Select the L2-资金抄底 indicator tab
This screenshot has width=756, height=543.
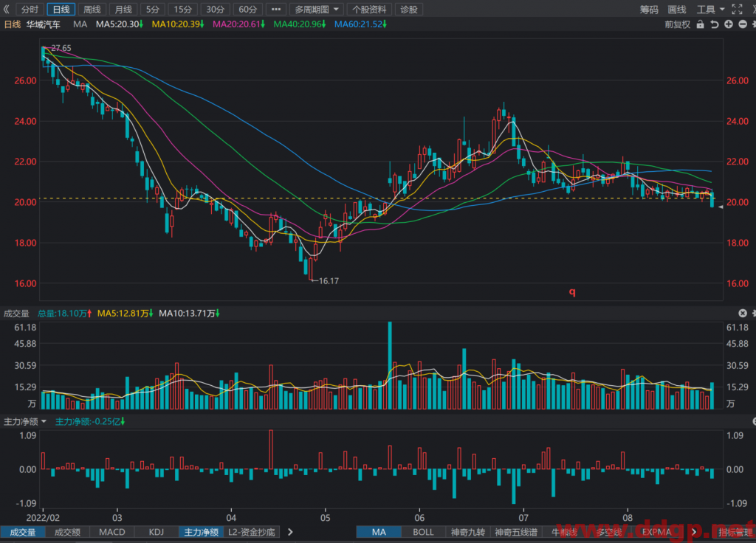point(251,532)
